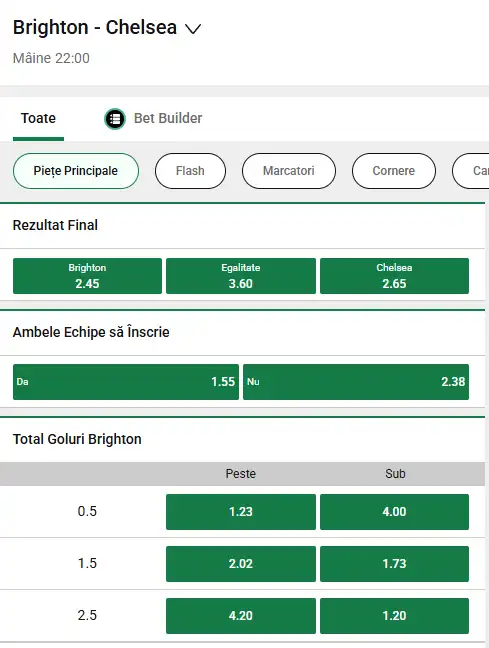Click the Brighton - Chelsea match title

coord(95,28)
